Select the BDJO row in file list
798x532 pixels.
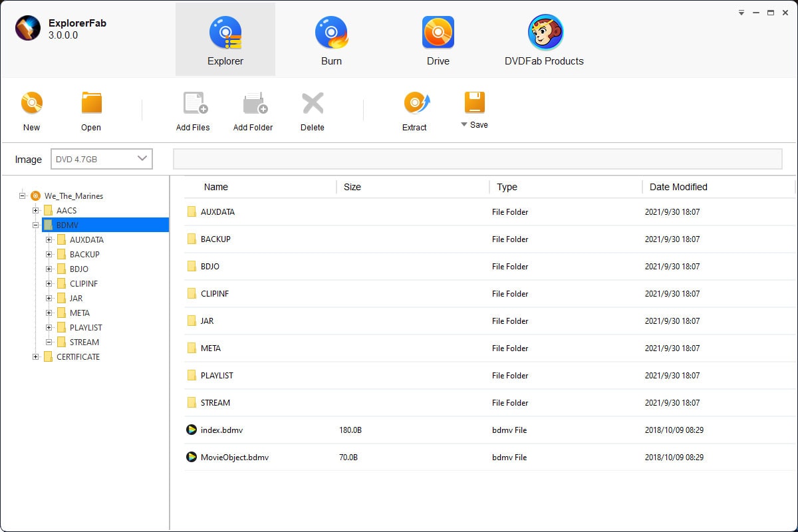tap(489, 266)
